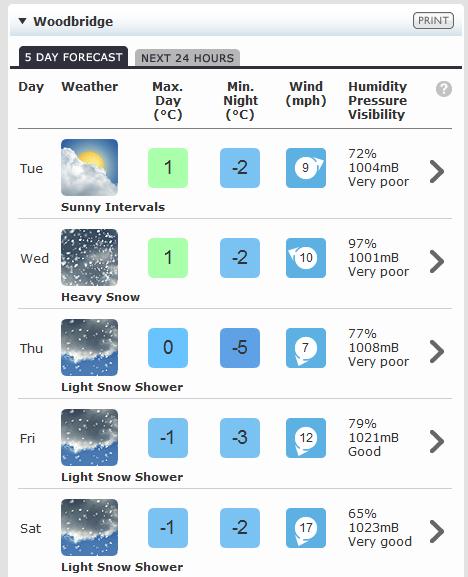The height and width of the screenshot is (577, 468).
Task: Switch to the Next 24 Hours tab
Action: tap(187, 58)
